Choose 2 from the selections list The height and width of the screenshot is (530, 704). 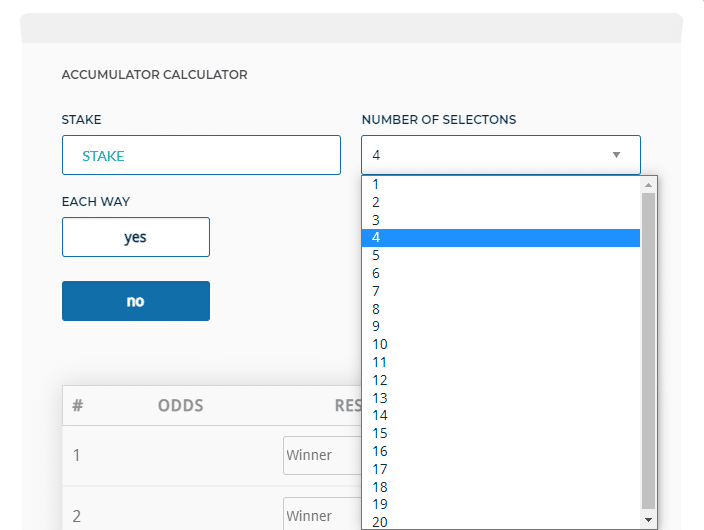[x=501, y=202]
